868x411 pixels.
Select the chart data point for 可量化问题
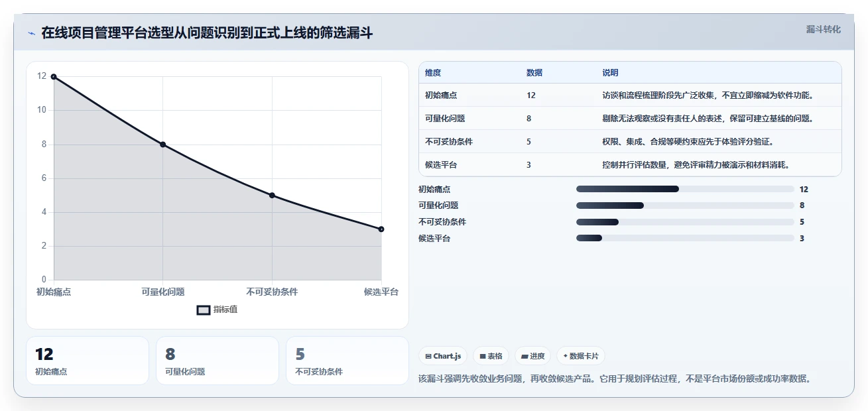[162, 145]
